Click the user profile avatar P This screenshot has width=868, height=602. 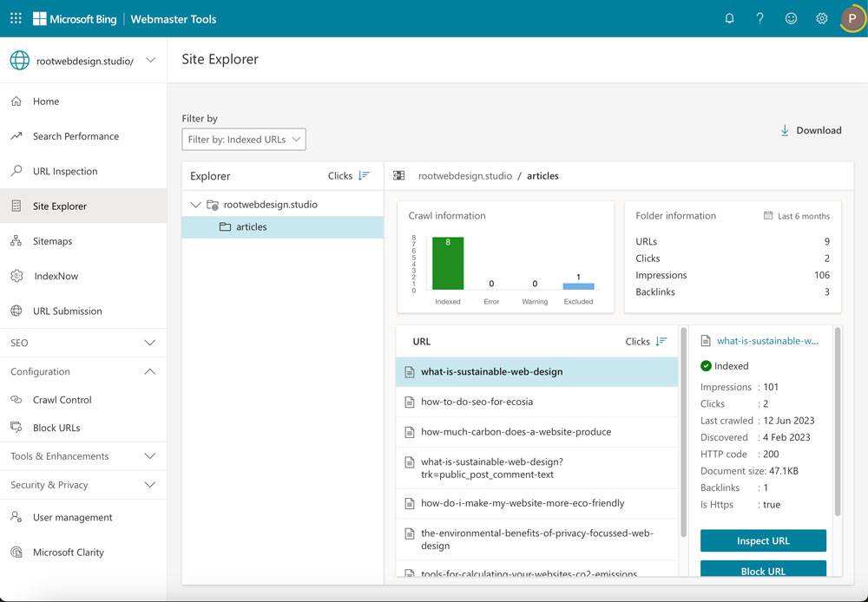(852, 18)
